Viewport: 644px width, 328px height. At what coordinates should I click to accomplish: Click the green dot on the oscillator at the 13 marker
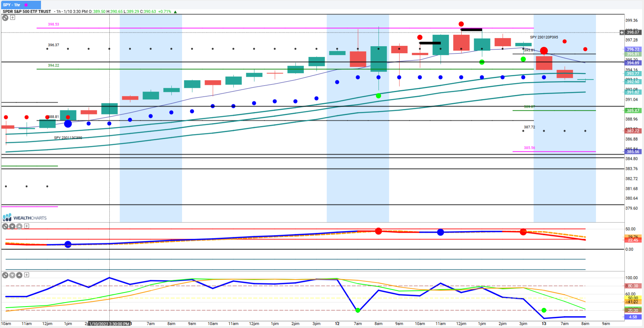pyautogui.click(x=544, y=310)
